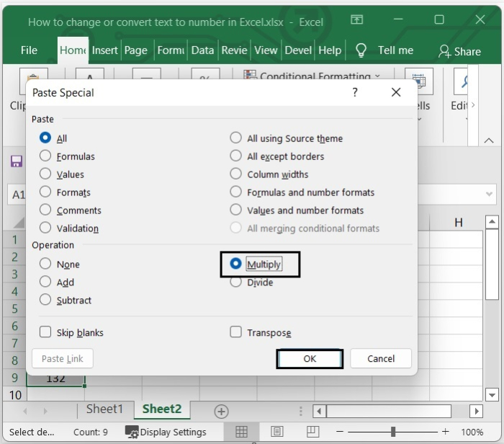The image size is (504, 444).
Task: Click the Tell me lightbulb icon
Action: coord(361,50)
